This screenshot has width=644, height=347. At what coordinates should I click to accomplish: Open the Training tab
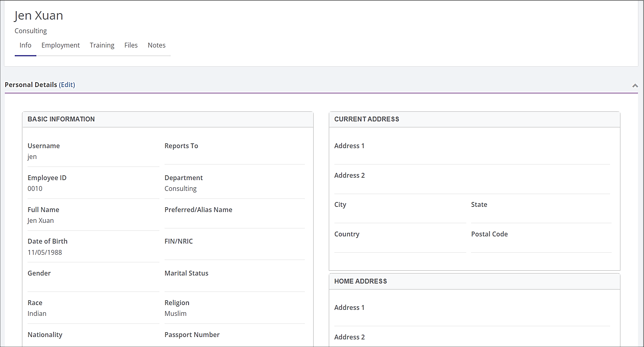click(102, 45)
